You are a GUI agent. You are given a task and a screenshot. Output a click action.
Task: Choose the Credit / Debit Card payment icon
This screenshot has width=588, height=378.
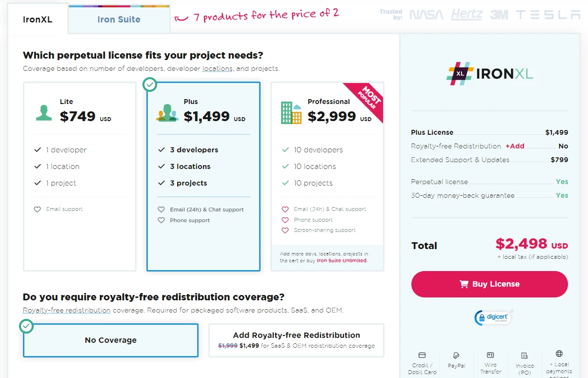pos(422,355)
